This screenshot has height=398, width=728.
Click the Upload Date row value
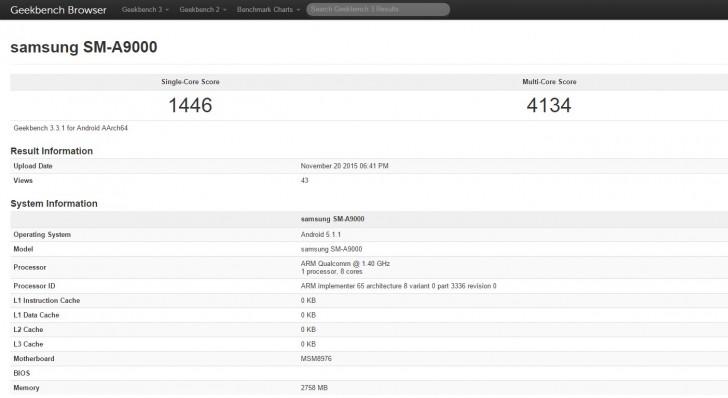pos(344,166)
